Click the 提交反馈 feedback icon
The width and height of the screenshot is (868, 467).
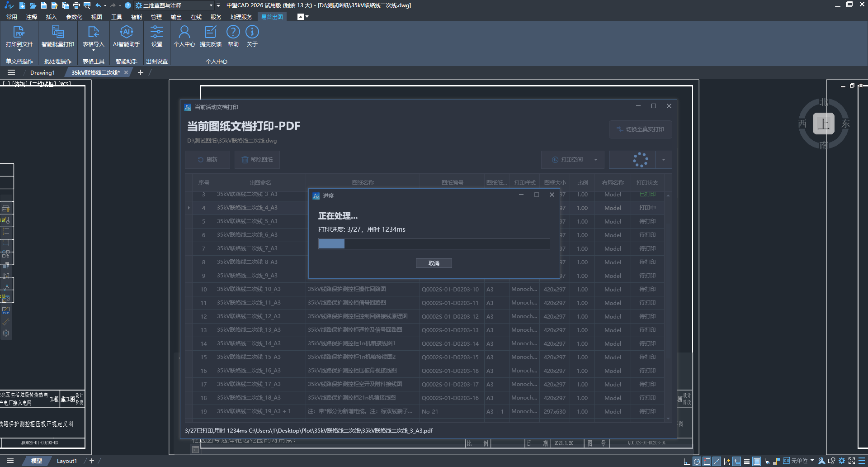pyautogui.click(x=210, y=33)
